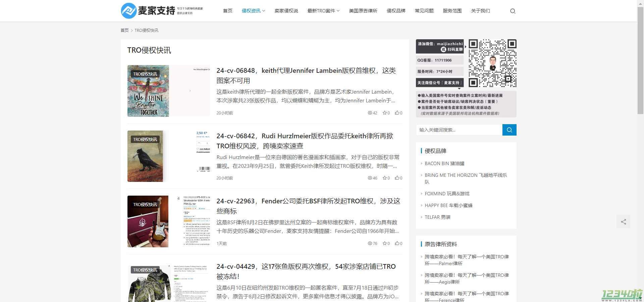Click views icon on 24-cv-06842 article
The image size is (644, 302).
[370, 178]
